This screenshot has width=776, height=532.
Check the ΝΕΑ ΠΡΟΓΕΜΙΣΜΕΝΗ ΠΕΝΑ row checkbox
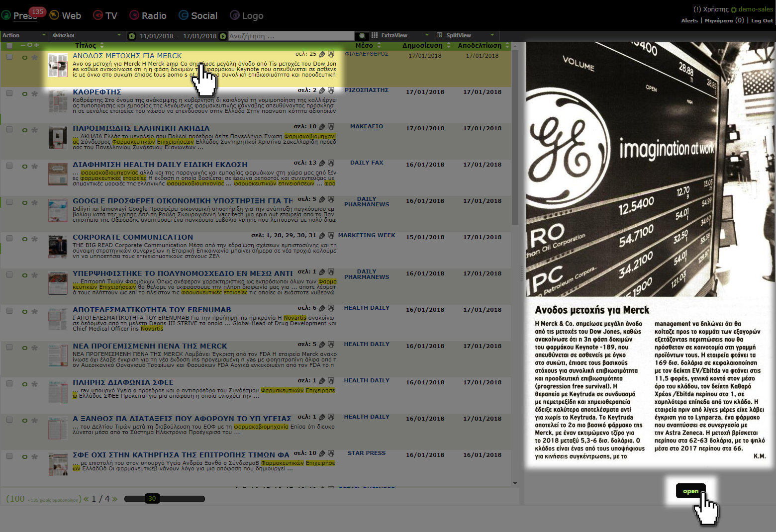coord(9,347)
